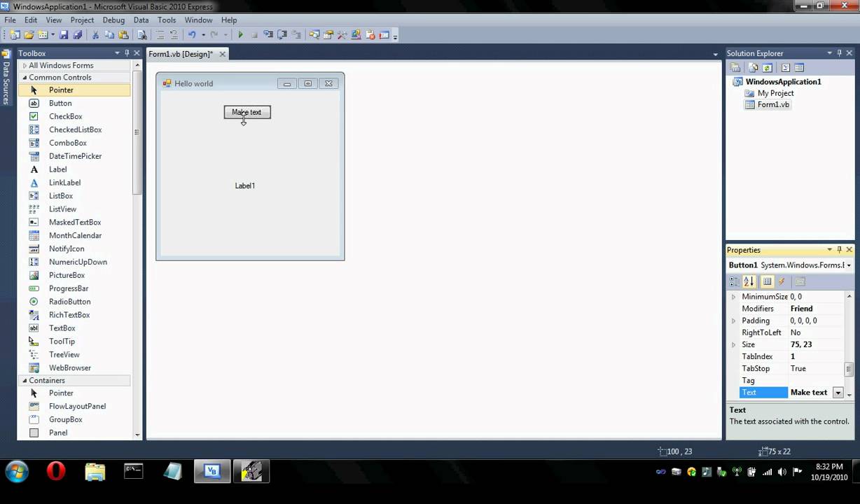Open the Undo history dropdown arrow
The width and height of the screenshot is (860, 504).
203,34
